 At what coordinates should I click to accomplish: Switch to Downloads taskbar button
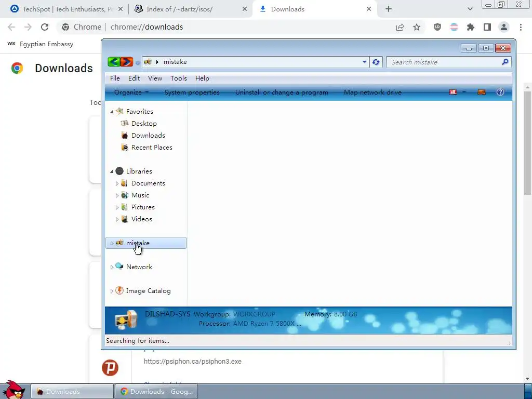[72, 392]
